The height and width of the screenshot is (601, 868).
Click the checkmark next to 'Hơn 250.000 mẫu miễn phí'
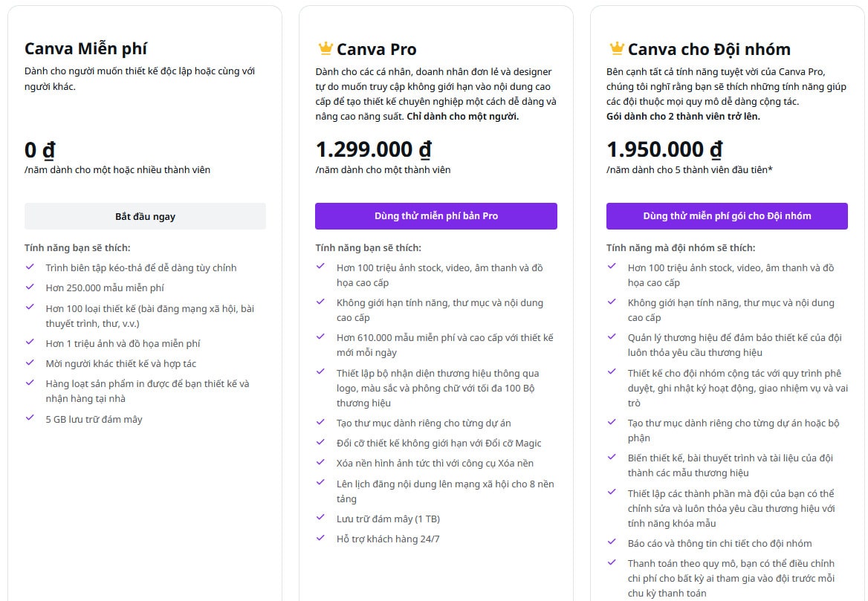31,287
